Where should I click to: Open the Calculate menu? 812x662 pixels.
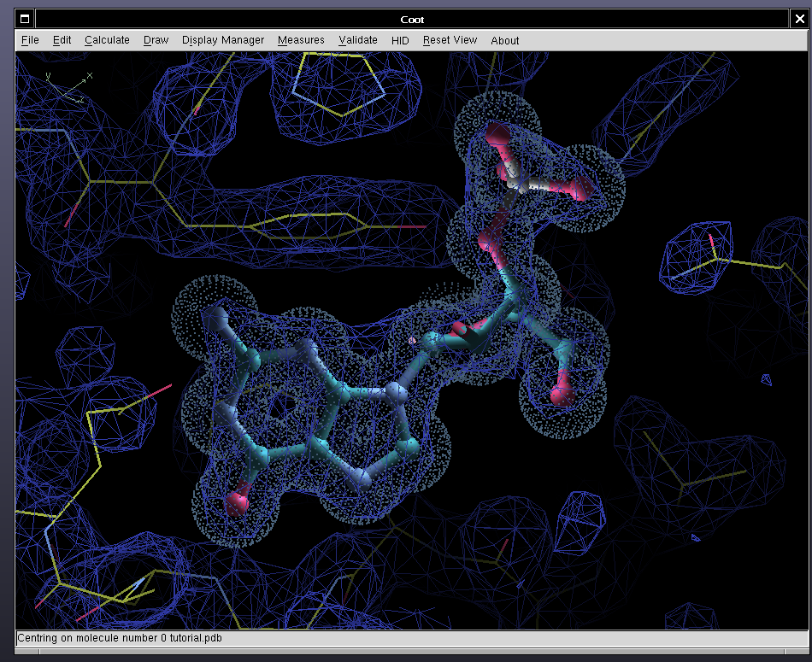(x=107, y=40)
